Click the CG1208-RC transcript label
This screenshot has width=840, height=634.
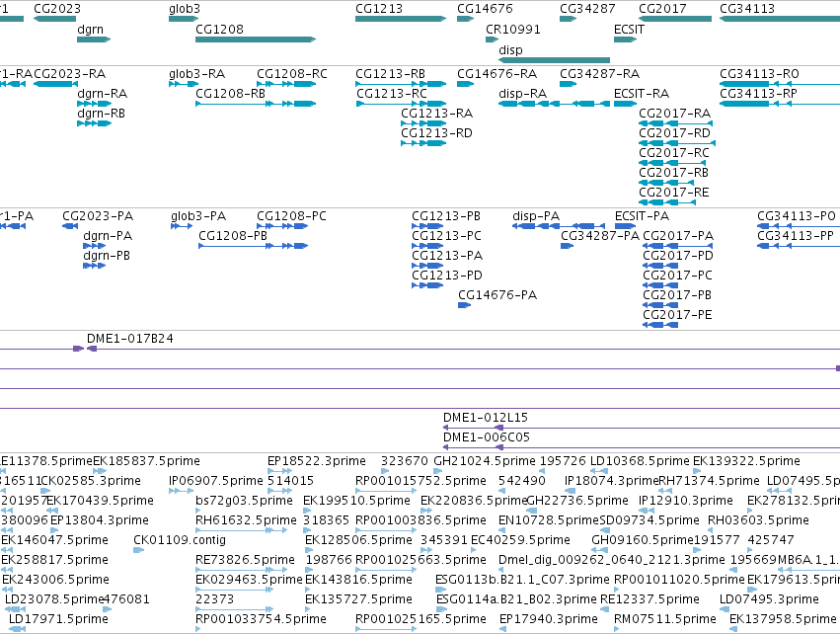point(291,73)
